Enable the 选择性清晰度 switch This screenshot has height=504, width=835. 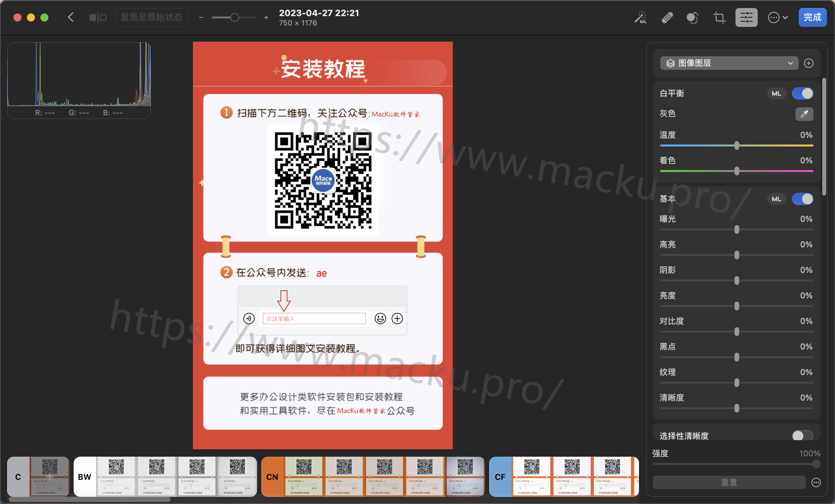tap(802, 435)
